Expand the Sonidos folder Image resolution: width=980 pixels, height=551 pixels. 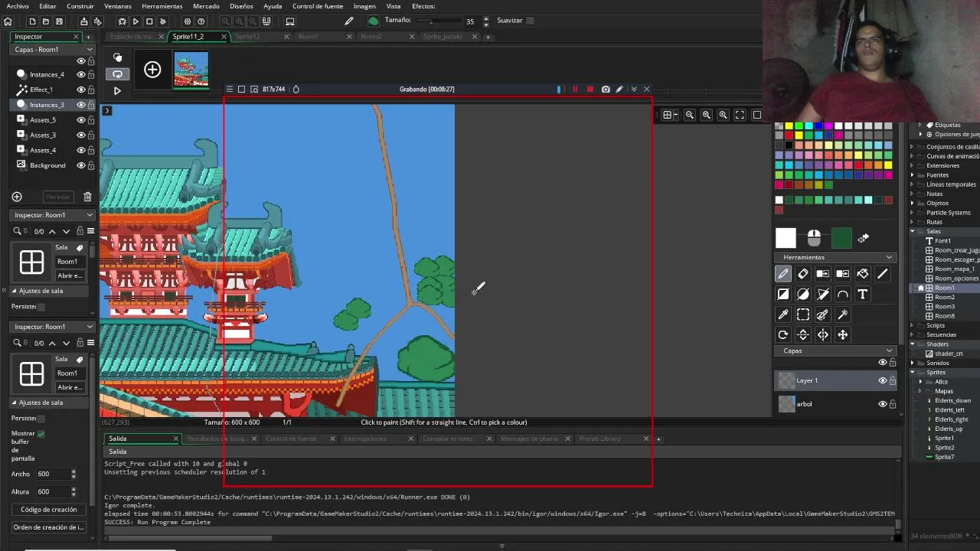click(x=913, y=364)
